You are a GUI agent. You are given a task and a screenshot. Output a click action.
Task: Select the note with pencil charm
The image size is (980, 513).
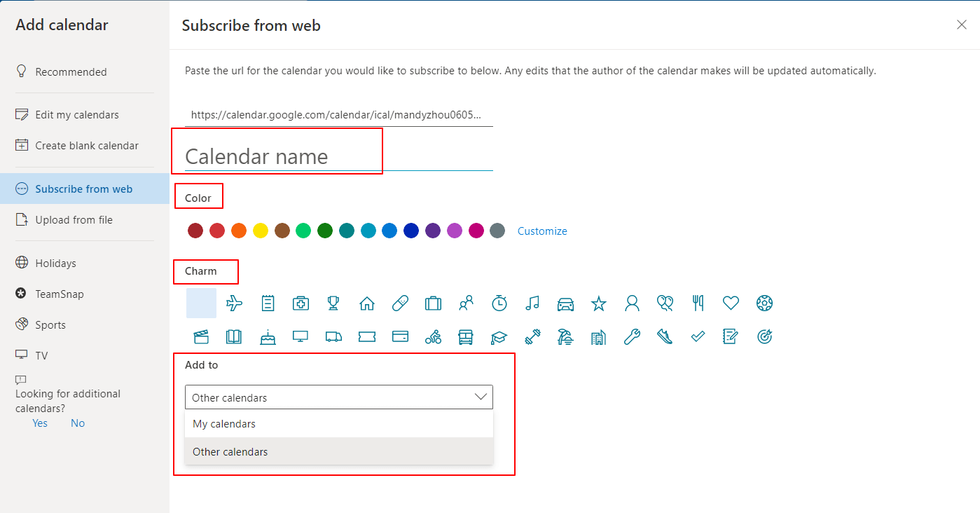[x=731, y=337]
